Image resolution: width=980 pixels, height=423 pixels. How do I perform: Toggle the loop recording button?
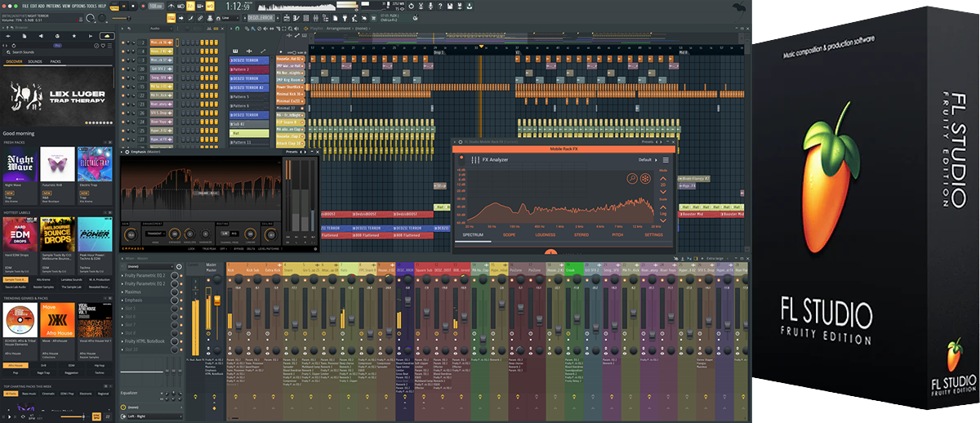210,6
